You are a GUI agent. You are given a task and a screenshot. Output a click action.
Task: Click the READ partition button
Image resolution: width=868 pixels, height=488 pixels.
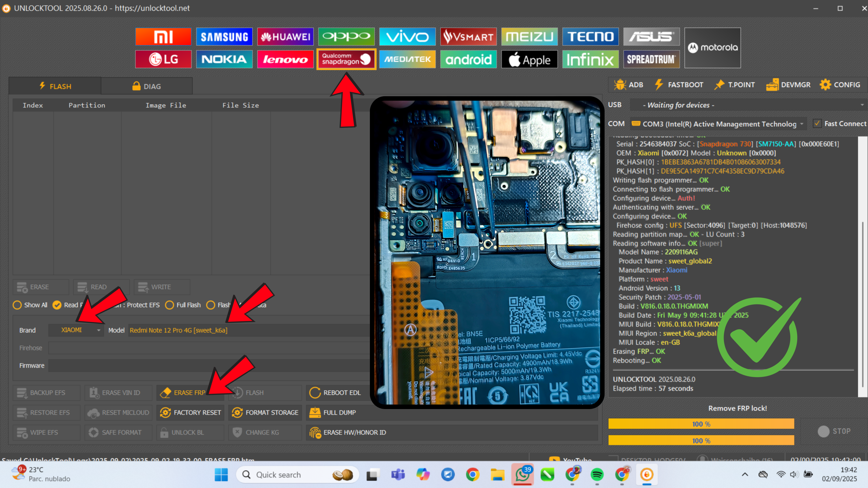click(x=101, y=287)
